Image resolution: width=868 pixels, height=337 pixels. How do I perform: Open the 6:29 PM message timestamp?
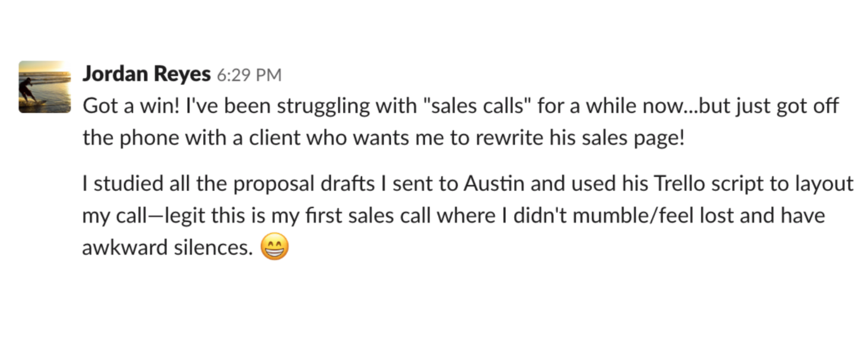249,75
